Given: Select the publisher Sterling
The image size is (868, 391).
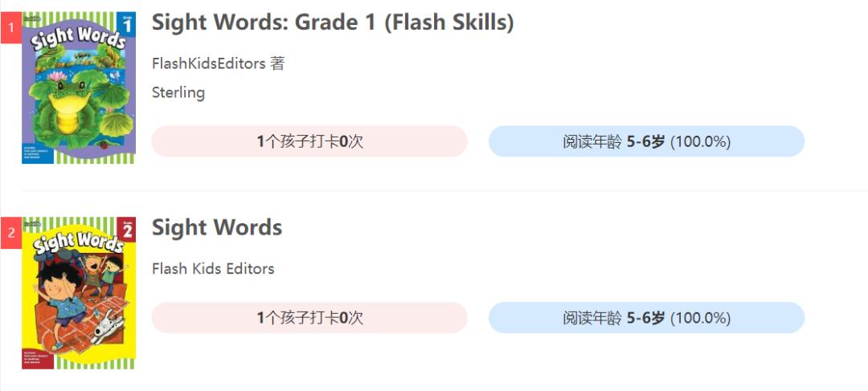Looking at the screenshot, I should click(x=178, y=92).
